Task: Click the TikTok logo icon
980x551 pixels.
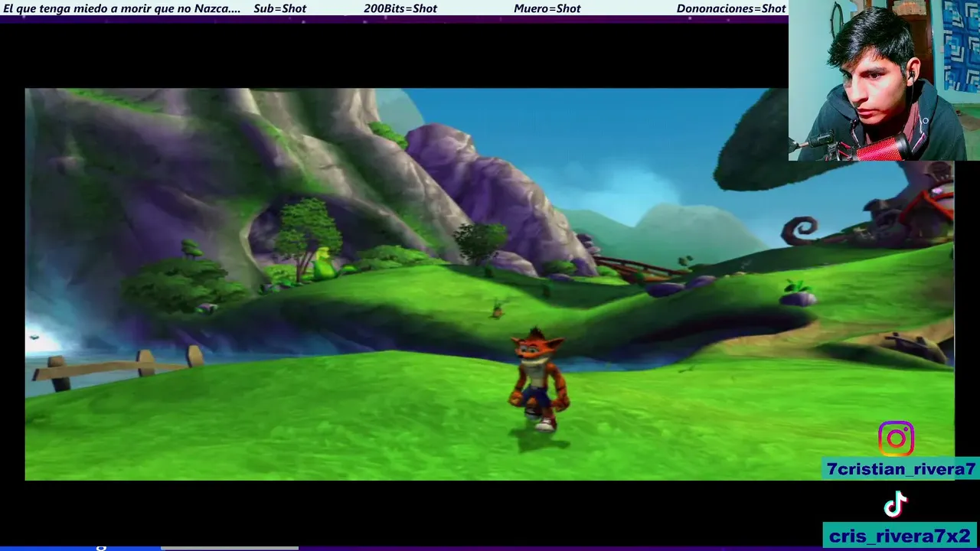Action: coord(895,505)
